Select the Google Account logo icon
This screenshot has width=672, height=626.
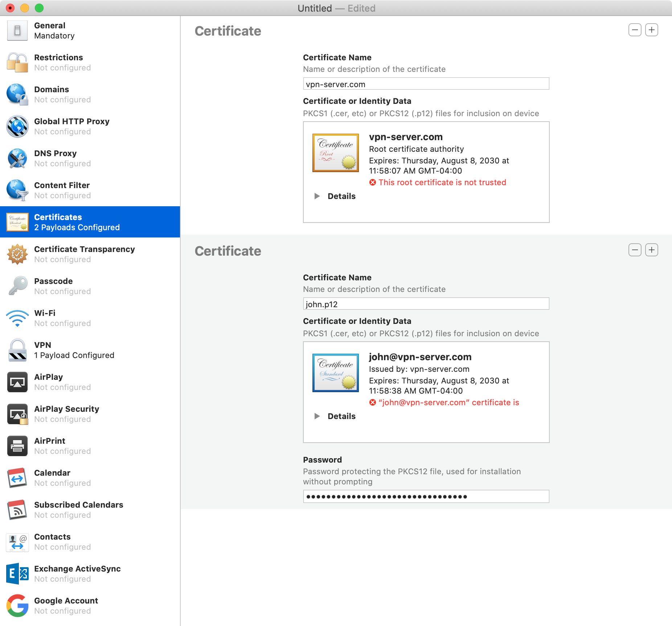tap(17, 606)
